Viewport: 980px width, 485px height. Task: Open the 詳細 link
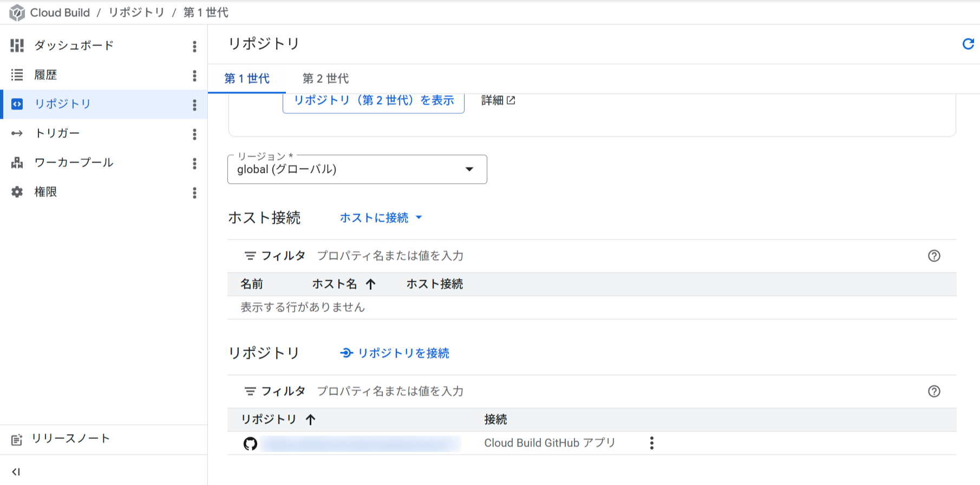(498, 100)
